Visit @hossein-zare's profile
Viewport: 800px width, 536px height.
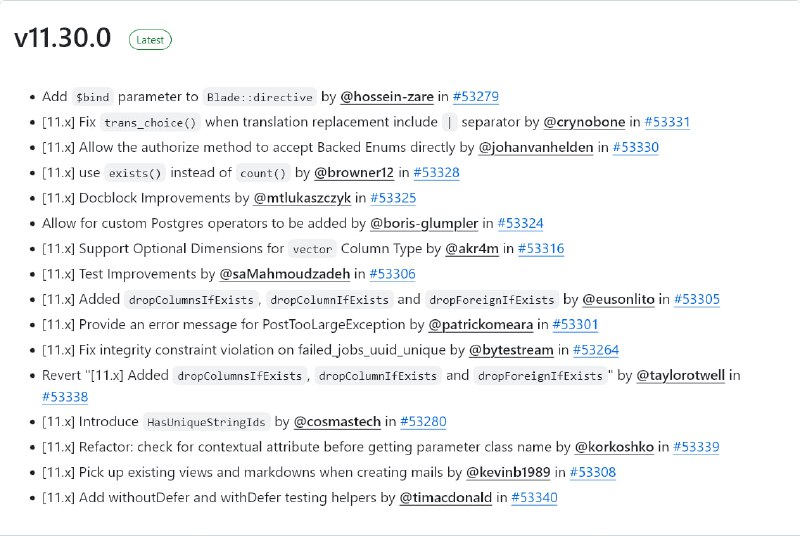pos(387,96)
